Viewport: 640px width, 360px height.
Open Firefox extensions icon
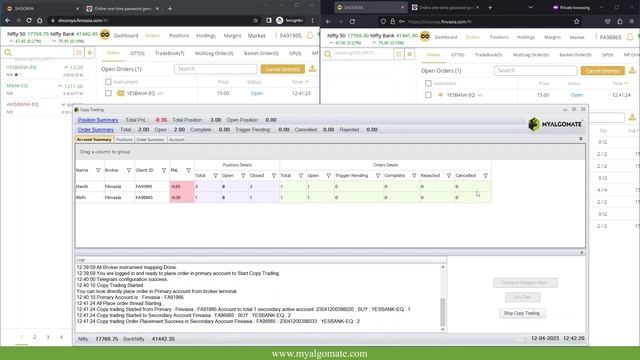(x=620, y=22)
